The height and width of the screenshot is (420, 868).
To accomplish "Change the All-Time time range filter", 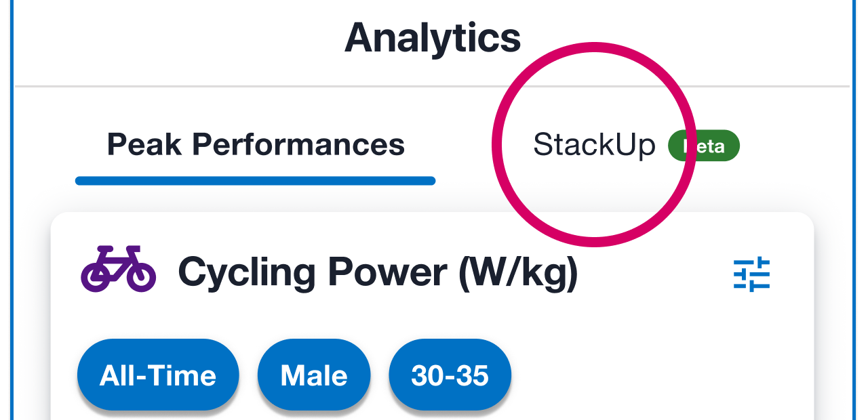I will click(157, 375).
